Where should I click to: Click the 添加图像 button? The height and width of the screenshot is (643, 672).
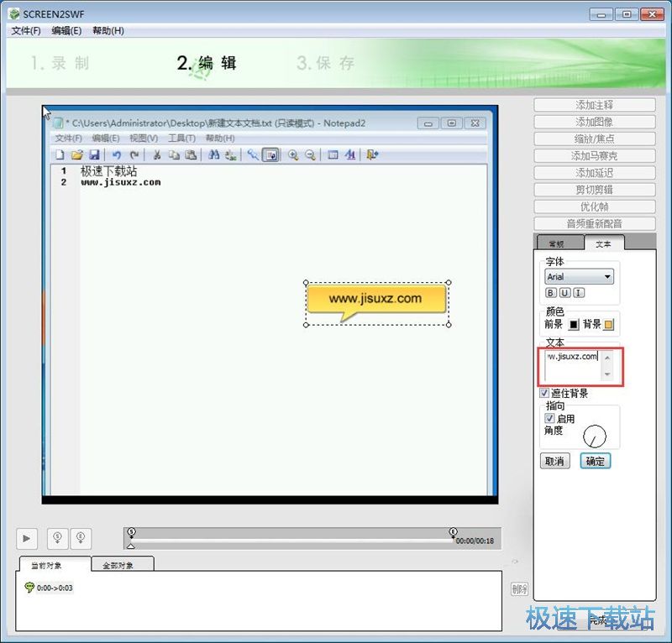[x=595, y=122]
